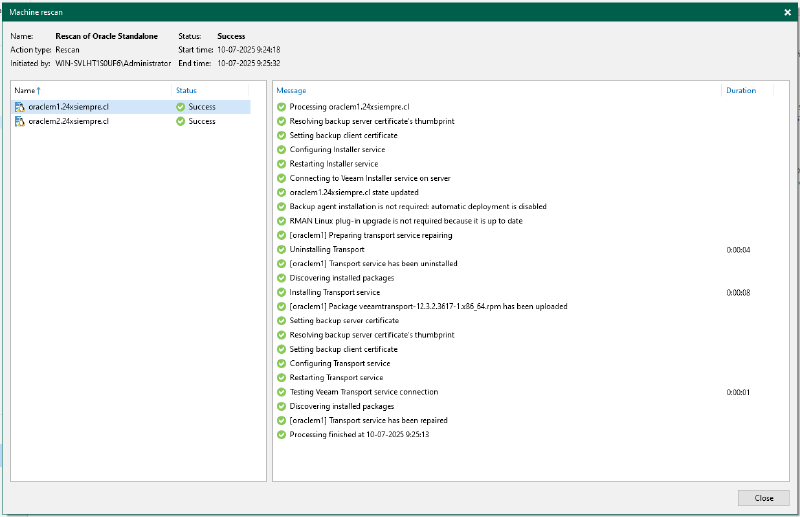Select the 'Restarting Transport service' log line
The height and width of the screenshot is (517, 800).
click(336, 378)
